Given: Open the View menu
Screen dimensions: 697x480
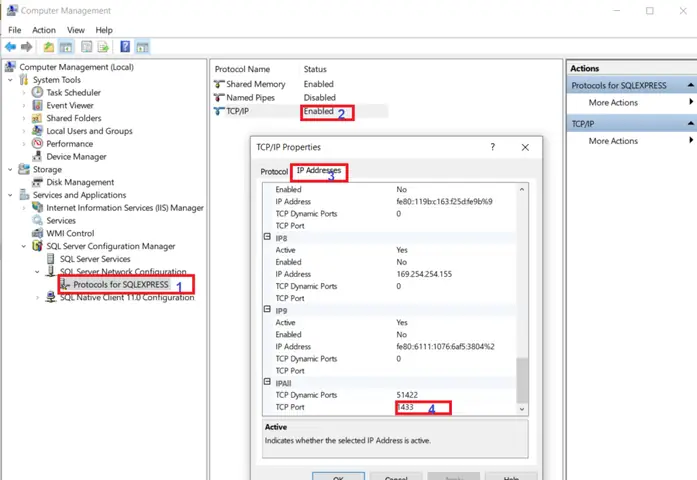Looking at the screenshot, I should [x=76, y=30].
